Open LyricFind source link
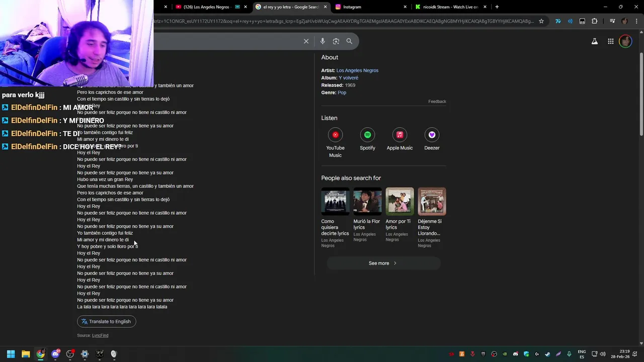The height and width of the screenshot is (362, 644). point(100,335)
